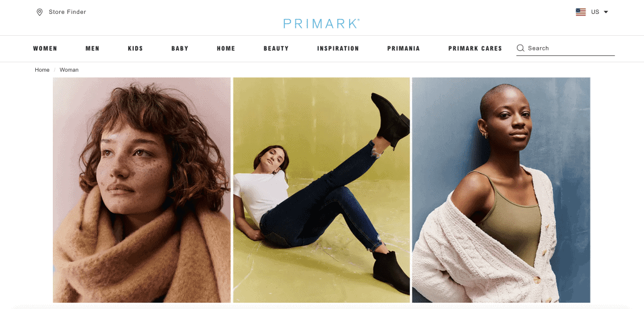Open Primark Cares page
Screen dimensions: 644x309
(x=475, y=48)
